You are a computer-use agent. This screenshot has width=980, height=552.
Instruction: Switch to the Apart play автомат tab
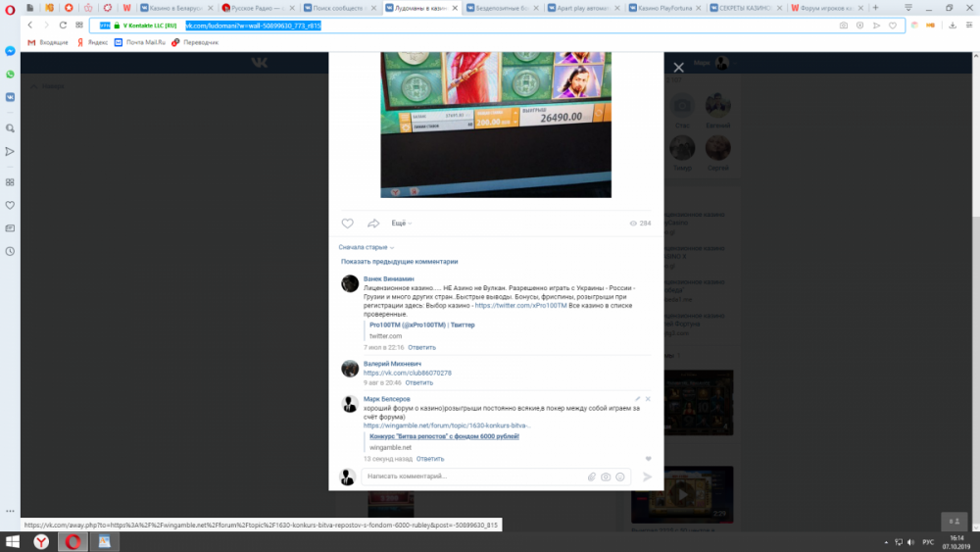pos(582,8)
